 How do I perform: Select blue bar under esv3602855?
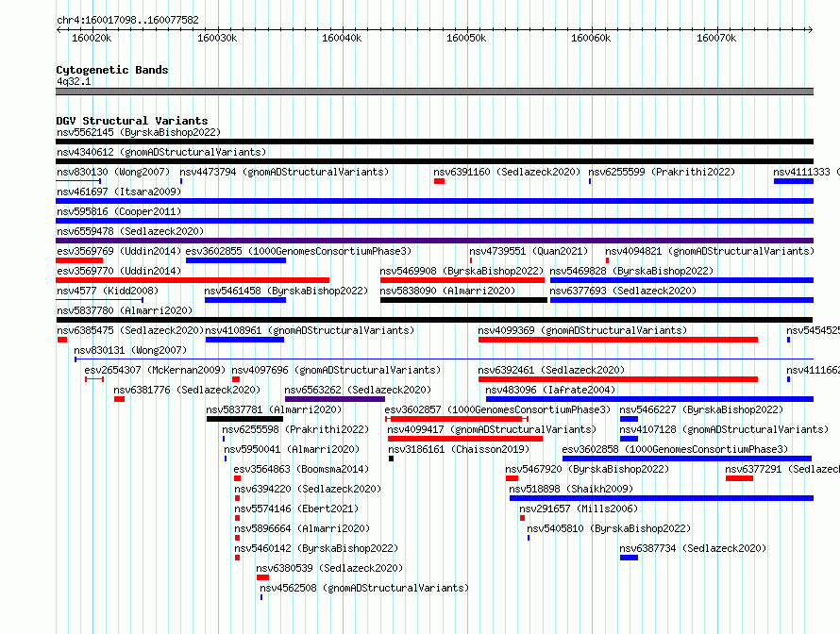coord(236,260)
